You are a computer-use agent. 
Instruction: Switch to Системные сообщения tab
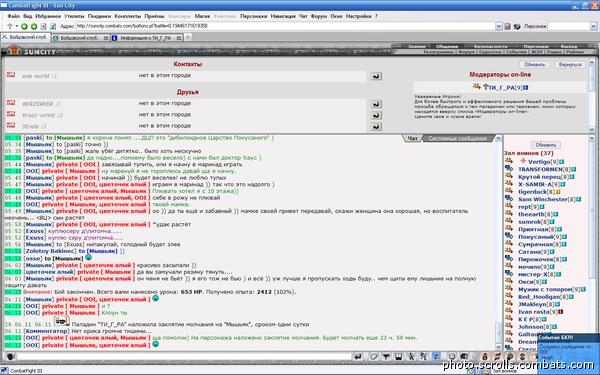[457, 139]
